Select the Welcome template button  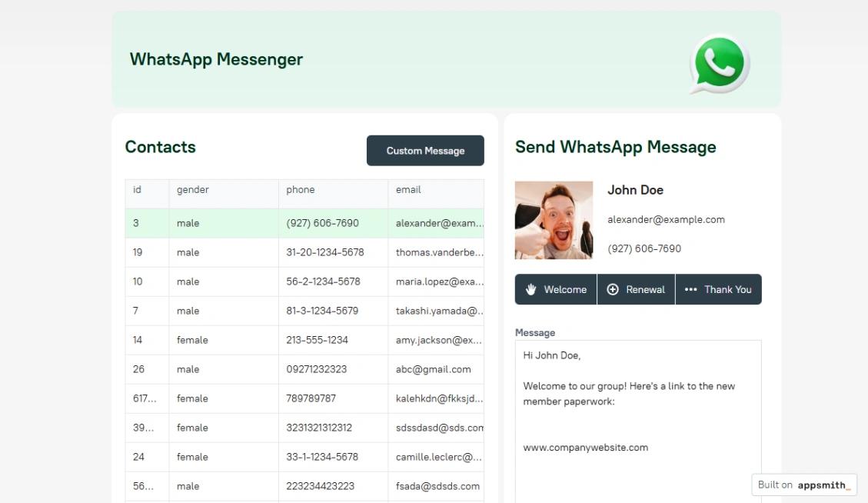(556, 289)
